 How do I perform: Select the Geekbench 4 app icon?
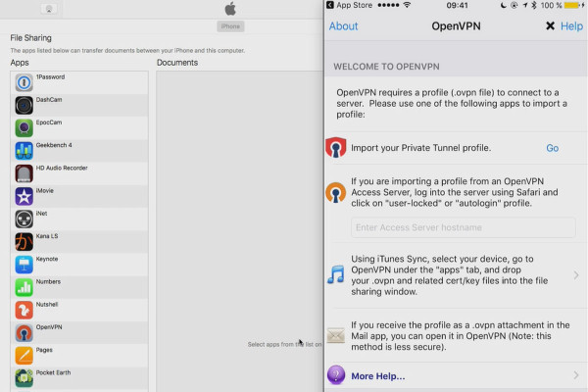(24, 151)
